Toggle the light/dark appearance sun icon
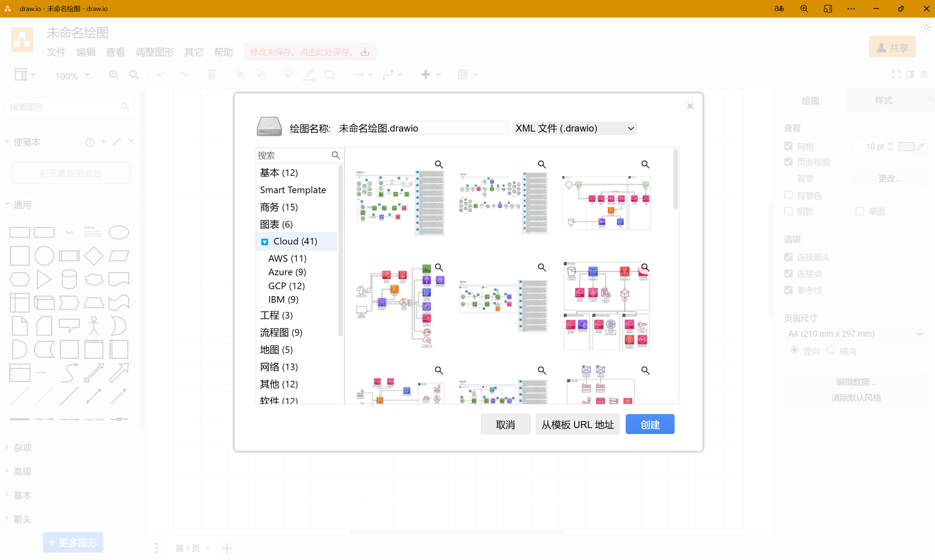This screenshot has width=935, height=560. pyautogui.click(x=926, y=27)
